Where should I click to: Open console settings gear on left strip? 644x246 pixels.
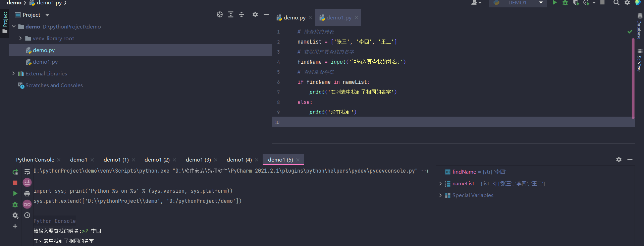(x=15, y=216)
